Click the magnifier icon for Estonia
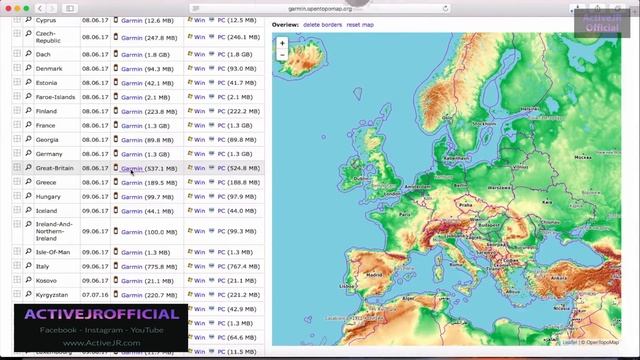 click(28, 82)
